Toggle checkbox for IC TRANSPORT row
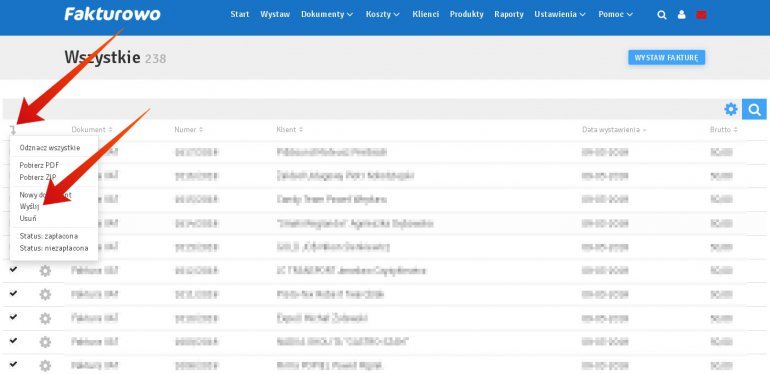Image resolution: width=770 pixels, height=374 pixels. tap(13, 269)
